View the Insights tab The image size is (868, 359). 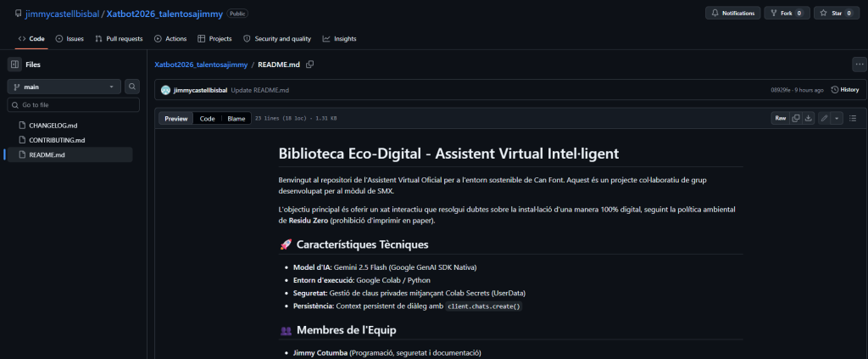[x=339, y=39]
